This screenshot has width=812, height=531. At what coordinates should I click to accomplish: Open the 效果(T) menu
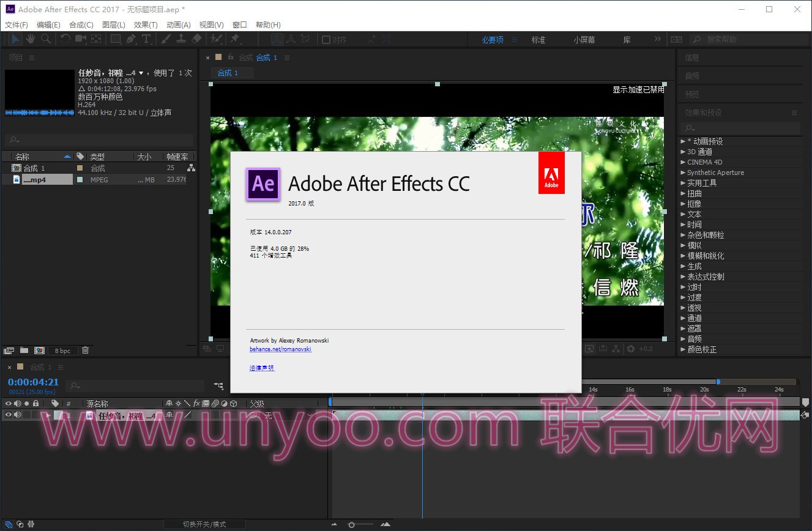tap(146, 25)
